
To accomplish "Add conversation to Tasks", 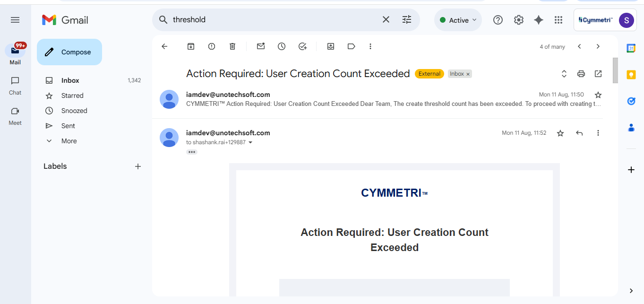I will click(x=303, y=46).
